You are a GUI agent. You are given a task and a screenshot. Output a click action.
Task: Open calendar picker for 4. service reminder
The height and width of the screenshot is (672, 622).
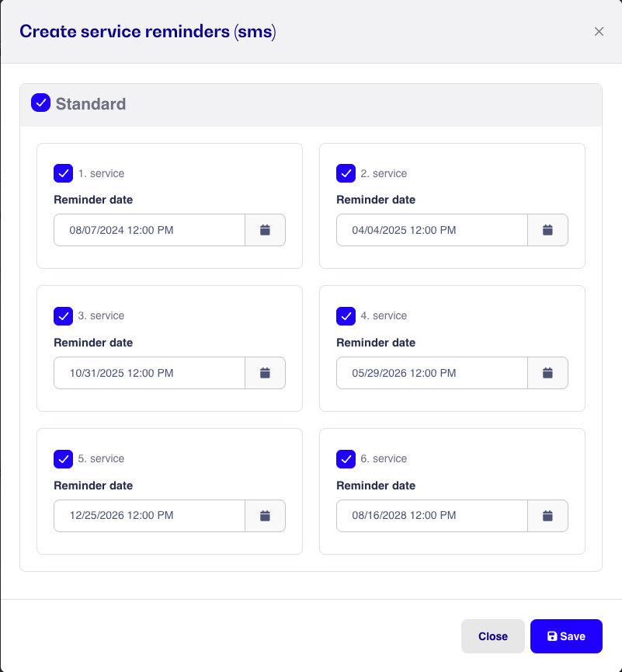click(548, 373)
